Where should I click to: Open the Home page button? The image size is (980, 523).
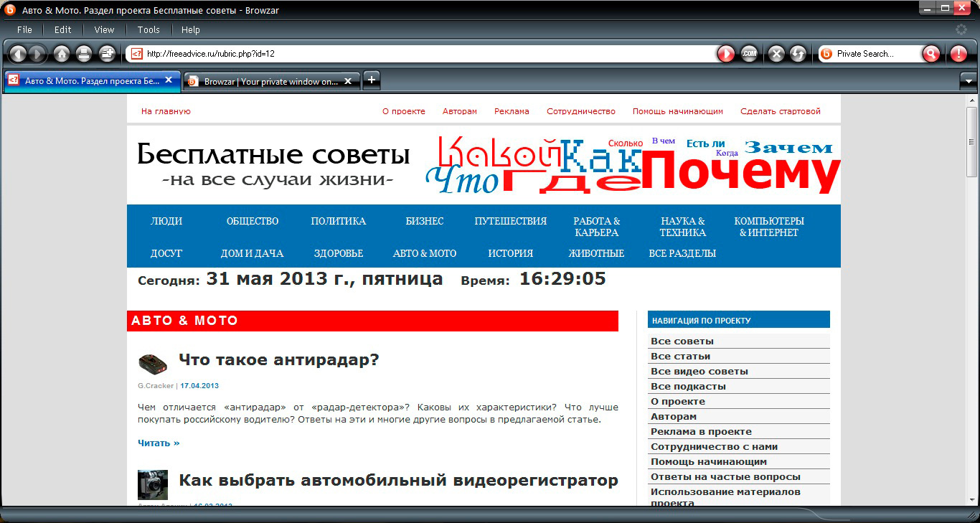click(x=62, y=54)
